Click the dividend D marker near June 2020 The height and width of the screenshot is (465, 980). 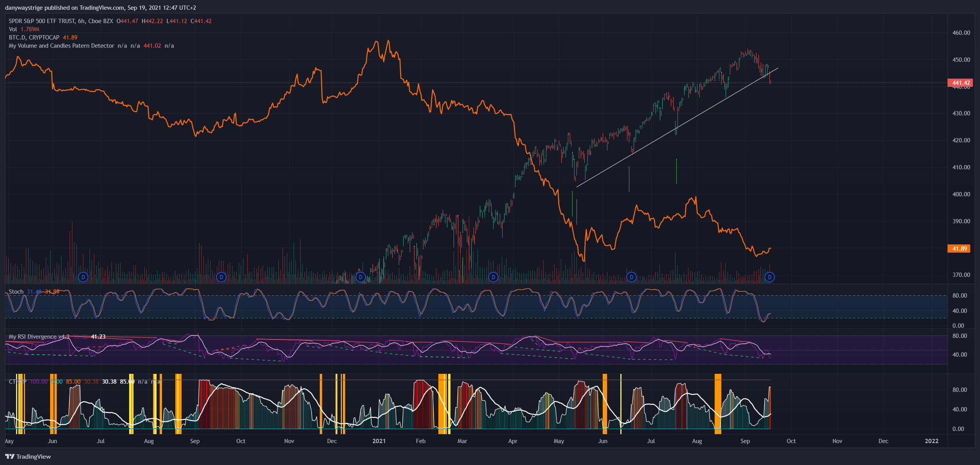point(83,277)
